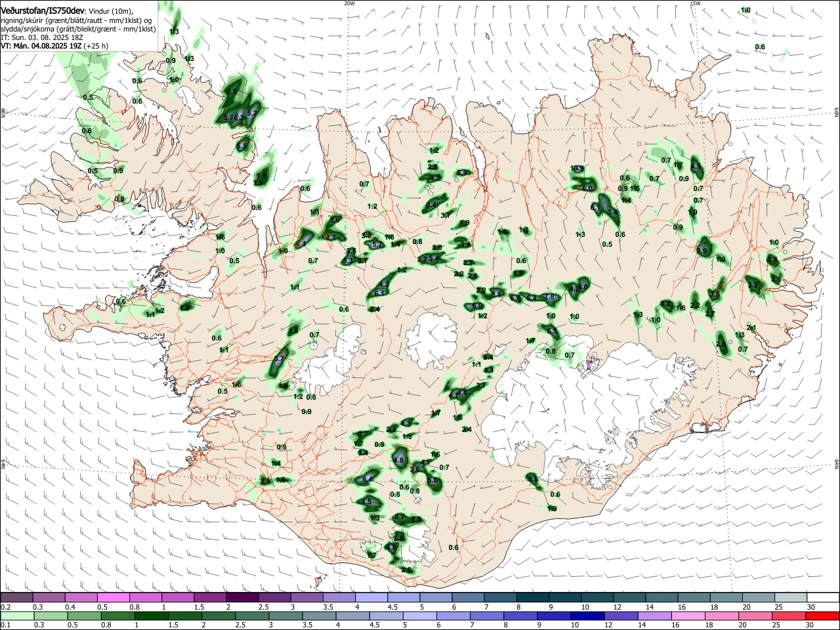Screen dimensions: 840x630
Task: Click the 3.9 precipitation value in the east
Action: pos(702,251)
